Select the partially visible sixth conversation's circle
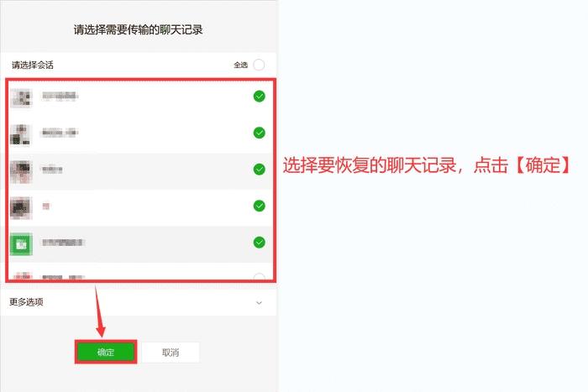Image resolution: width=588 pixels, height=392 pixels. click(259, 277)
